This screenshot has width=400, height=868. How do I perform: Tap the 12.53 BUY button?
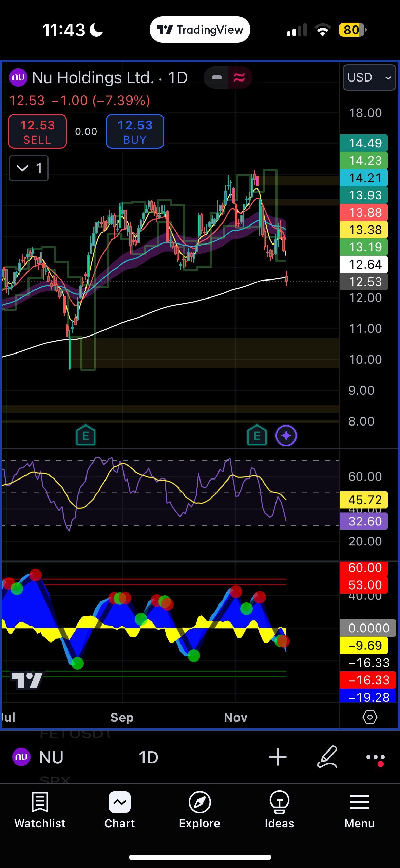click(x=135, y=132)
